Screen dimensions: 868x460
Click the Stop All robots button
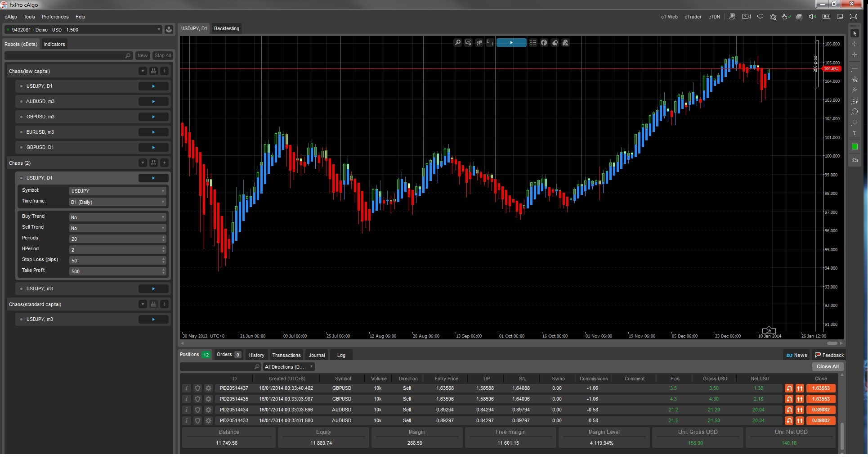(163, 55)
